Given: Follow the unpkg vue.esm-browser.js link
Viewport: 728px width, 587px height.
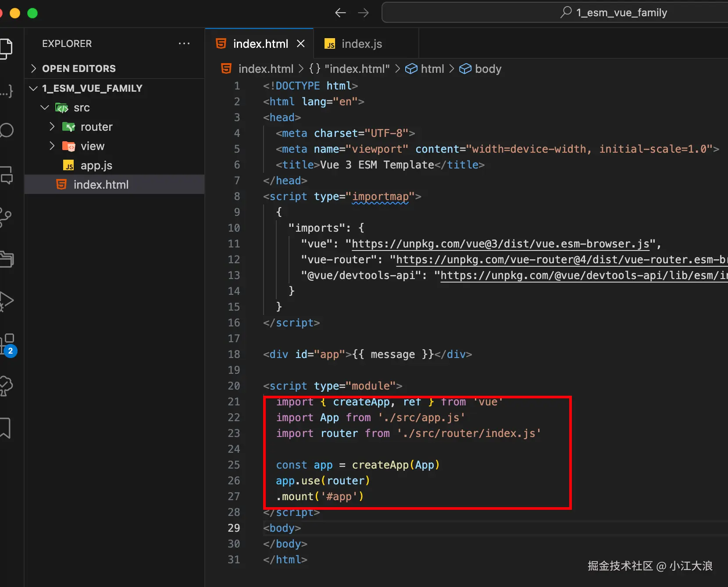Looking at the screenshot, I should tap(500, 244).
